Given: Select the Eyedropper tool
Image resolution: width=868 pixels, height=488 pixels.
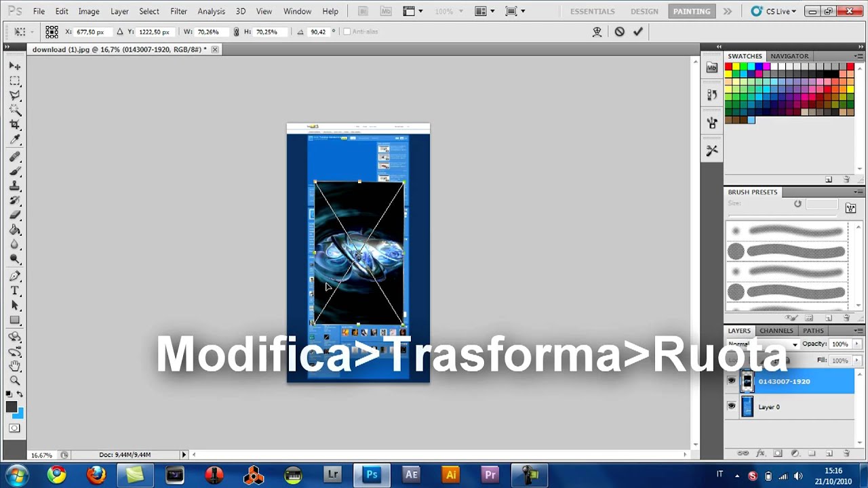Looking at the screenshot, I should (x=15, y=140).
